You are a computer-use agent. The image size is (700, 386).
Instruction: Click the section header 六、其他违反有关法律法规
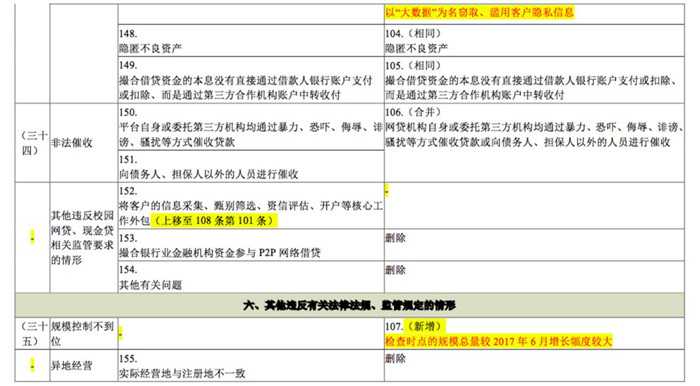(x=349, y=305)
